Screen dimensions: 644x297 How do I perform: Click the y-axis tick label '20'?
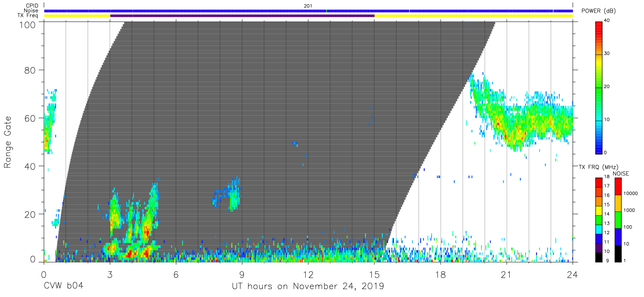click(x=31, y=214)
